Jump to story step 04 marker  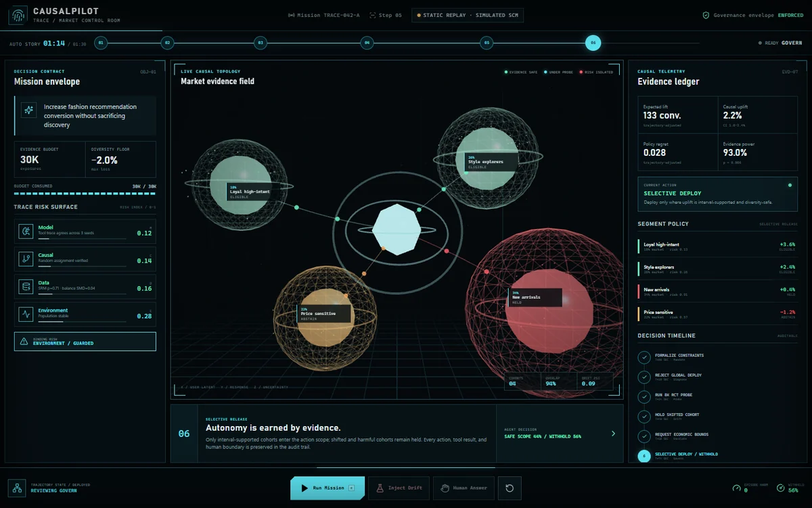[x=367, y=43]
